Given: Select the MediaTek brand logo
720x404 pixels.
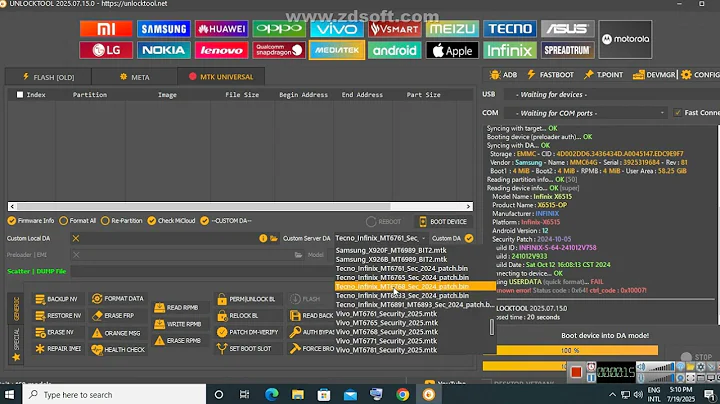Looking at the screenshot, I should point(337,50).
